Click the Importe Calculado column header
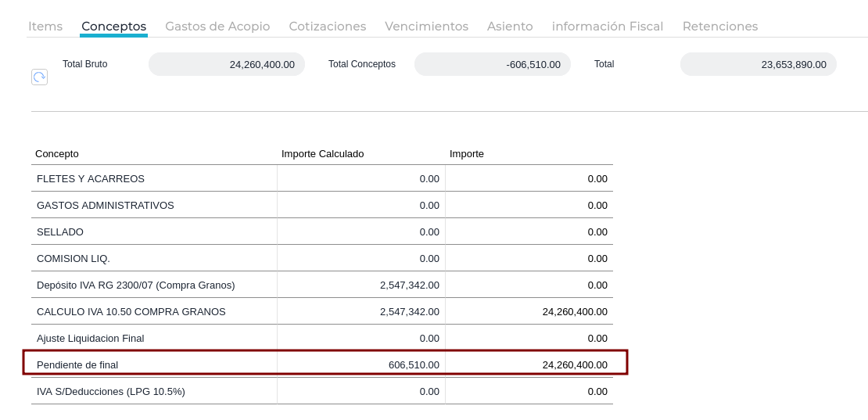 click(323, 154)
